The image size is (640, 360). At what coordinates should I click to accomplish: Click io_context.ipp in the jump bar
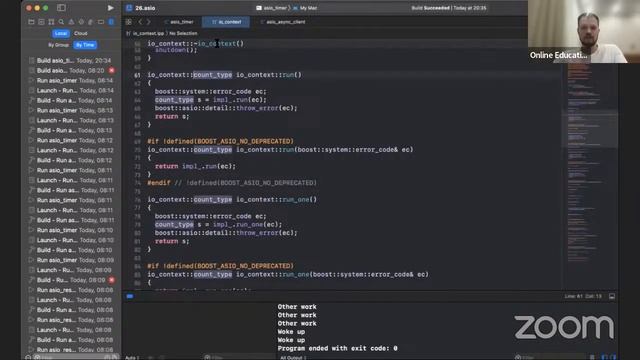click(x=145, y=33)
